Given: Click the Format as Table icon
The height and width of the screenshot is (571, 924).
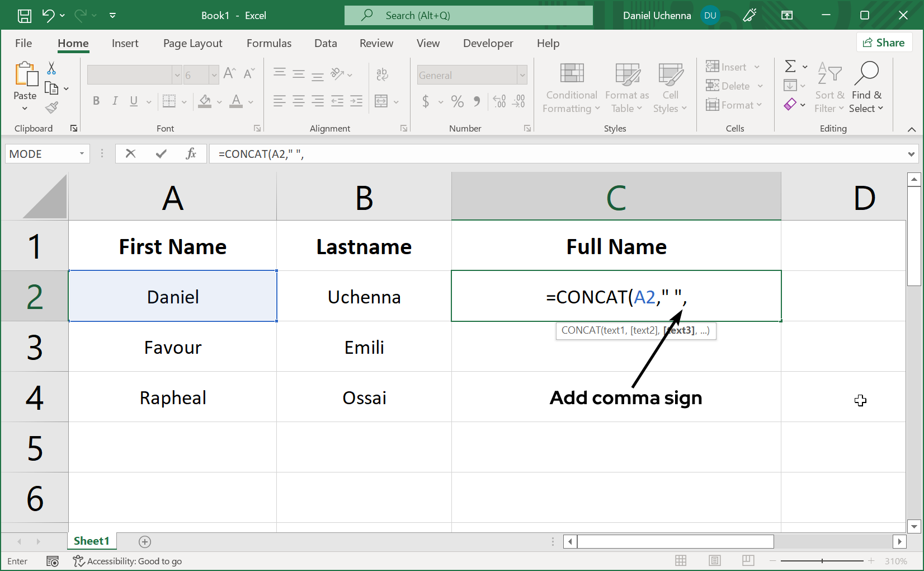Looking at the screenshot, I should [x=626, y=88].
